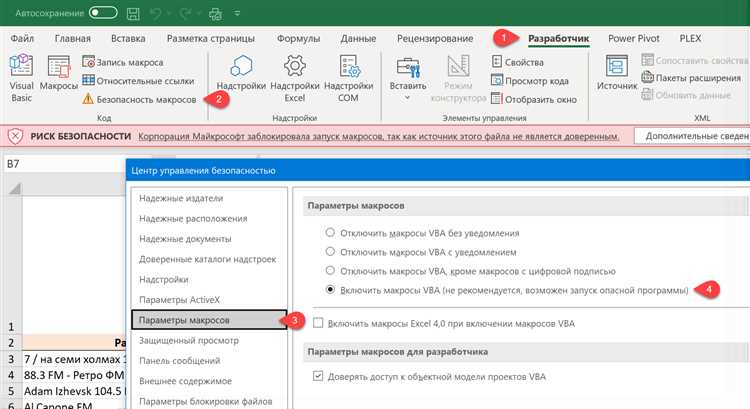
Task: Open Безопасность макросов settings
Action: click(x=139, y=99)
